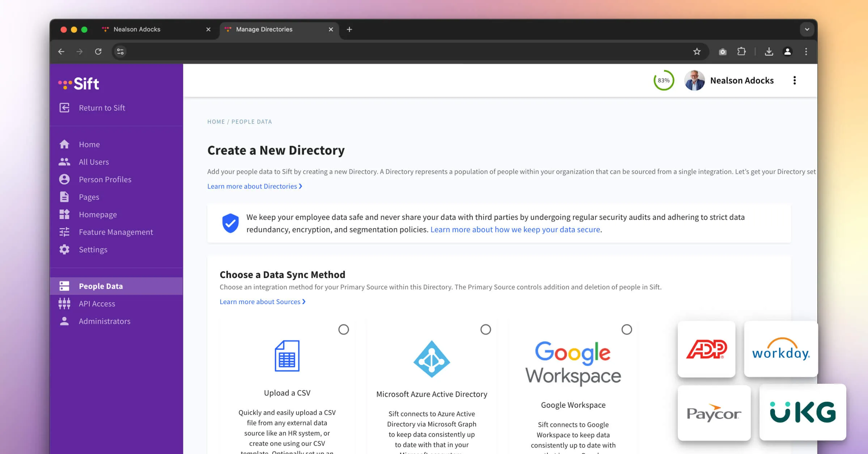Click the API Access sidebar icon
This screenshot has height=454, width=868.
(x=64, y=304)
